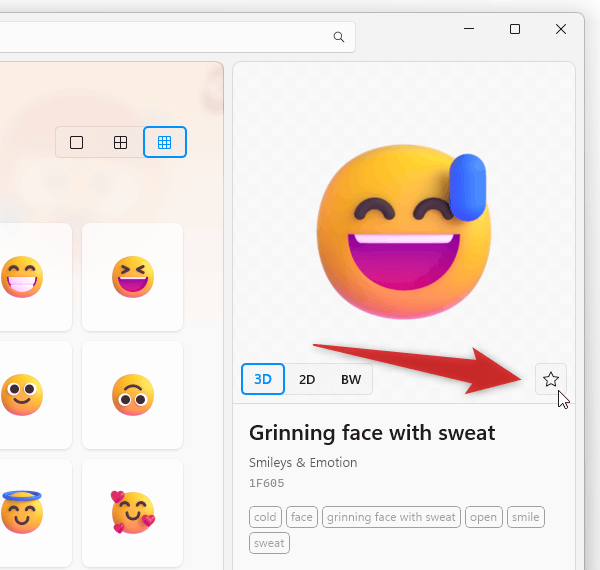Screen dimensions: 600x570
Task: Select the 3D emoji style
Action: 263,379
